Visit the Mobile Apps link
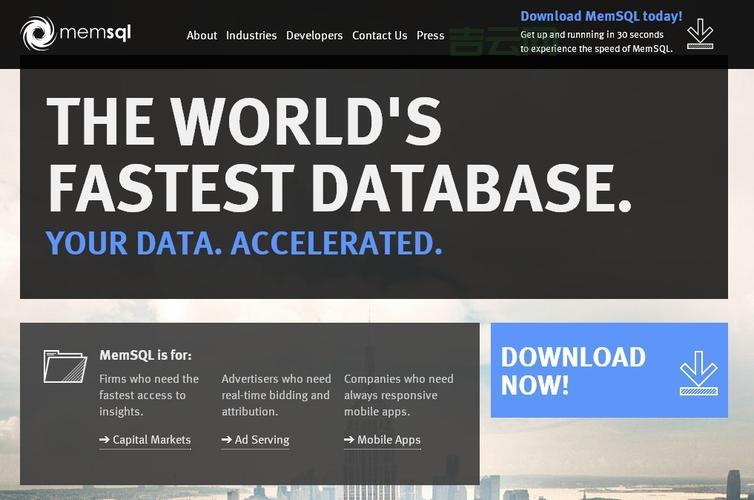This screenshot has width=754, height=500. [x=382, y=440]
